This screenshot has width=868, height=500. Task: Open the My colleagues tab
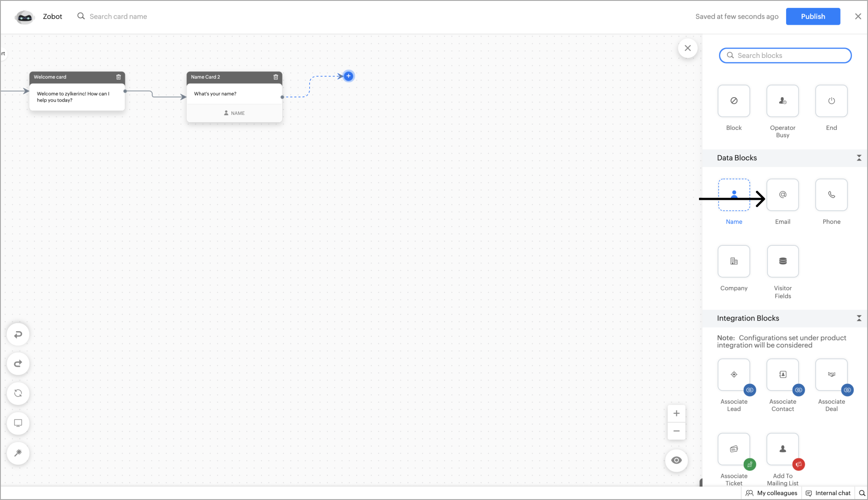coord(772,493)
